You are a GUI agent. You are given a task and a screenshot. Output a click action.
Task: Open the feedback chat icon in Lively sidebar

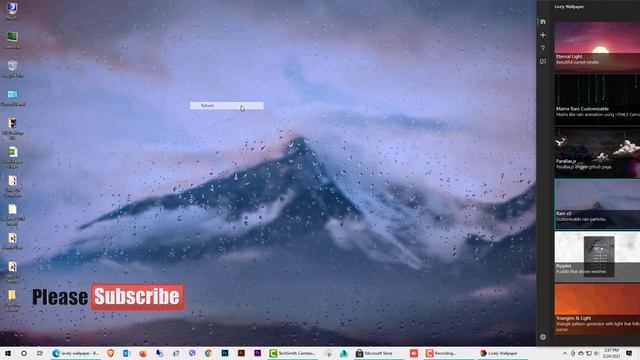[x=543, y=62]
